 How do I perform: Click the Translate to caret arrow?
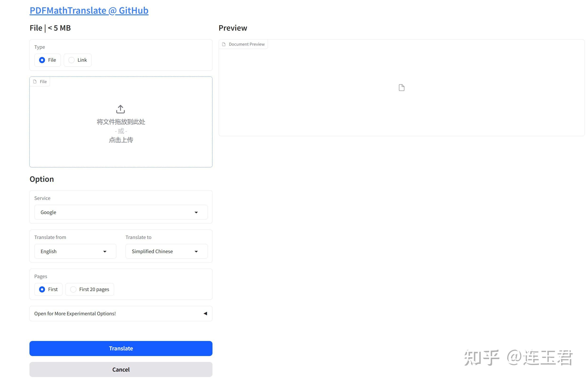pyautogui.click(x=196, y=251)
